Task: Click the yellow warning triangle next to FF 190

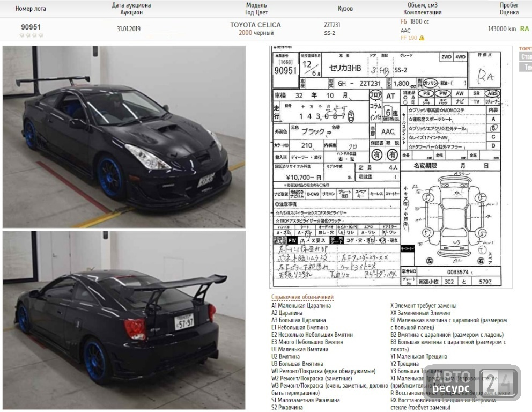Action: [422, 38]
